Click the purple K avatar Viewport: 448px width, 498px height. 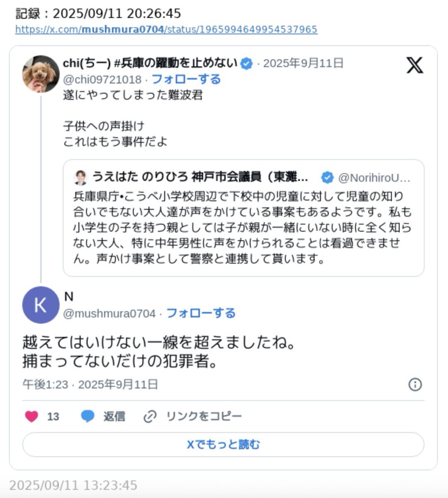coord(41,305)
